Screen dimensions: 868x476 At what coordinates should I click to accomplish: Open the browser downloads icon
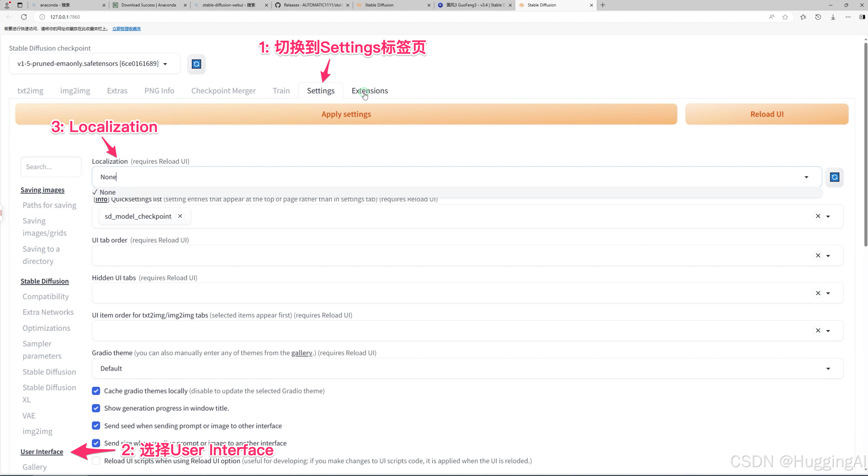click(833, 17)
